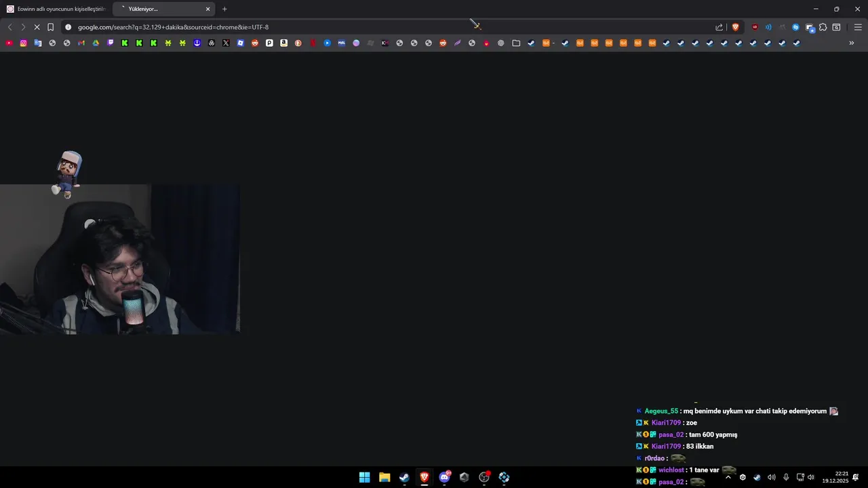Open Twitch bookmark
868x488 pixels.
point(111,43)
